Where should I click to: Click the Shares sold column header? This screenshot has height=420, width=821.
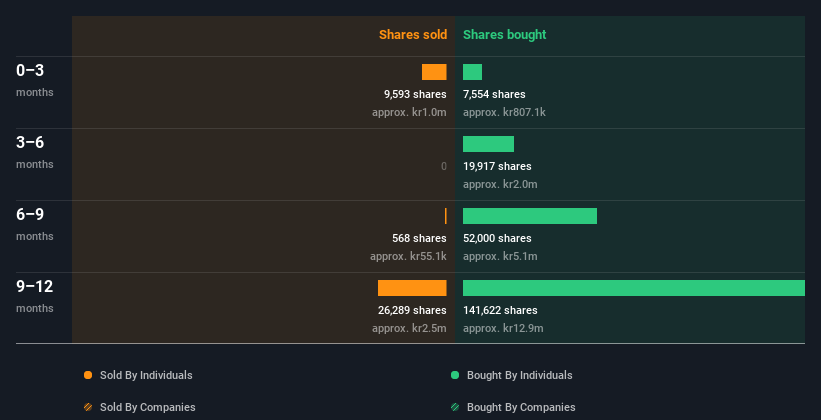pos(413,35)
